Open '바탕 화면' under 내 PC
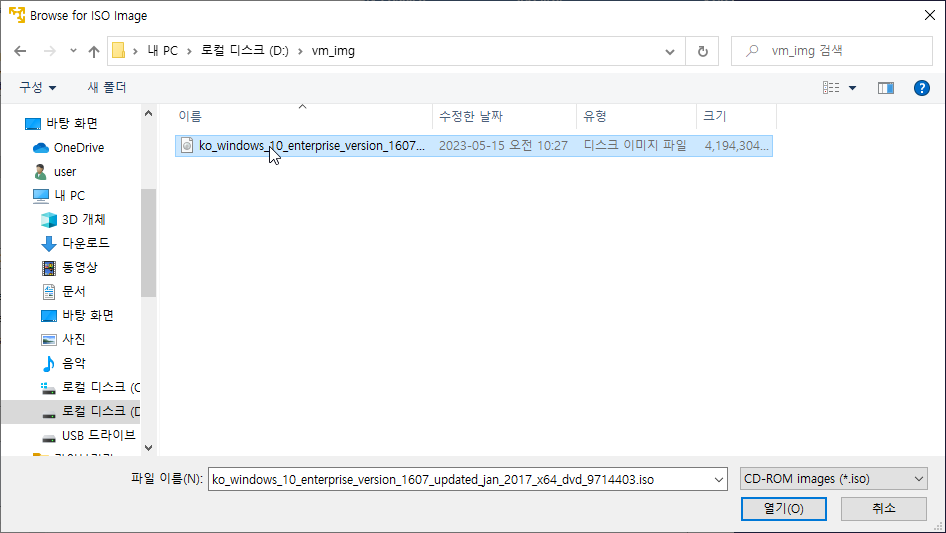This screenshot has height=533, width=946. point(87,315)
